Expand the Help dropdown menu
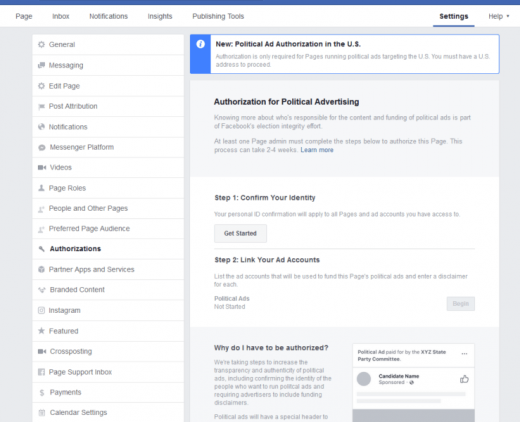 click(499, 16)
